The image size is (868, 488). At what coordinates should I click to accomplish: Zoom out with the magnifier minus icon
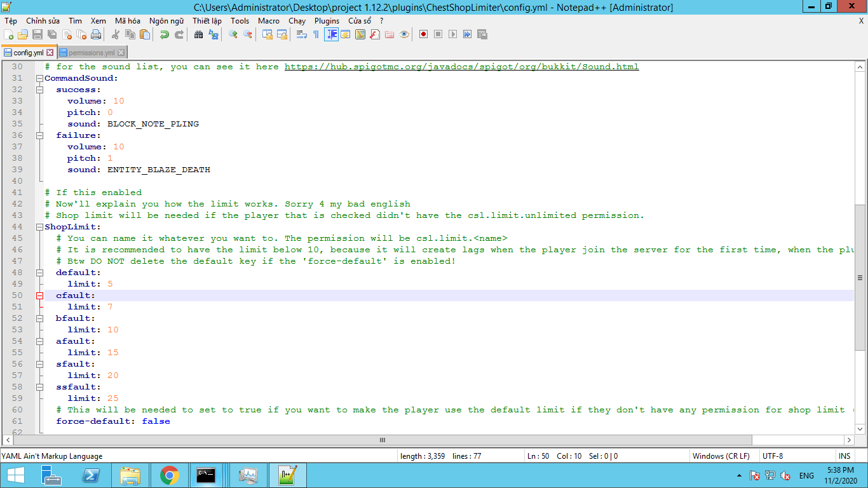tap(248, 34)
